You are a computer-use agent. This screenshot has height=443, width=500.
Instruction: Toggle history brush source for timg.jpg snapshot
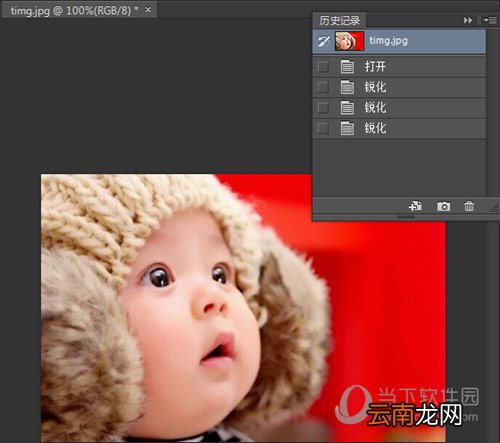(323, 41)
